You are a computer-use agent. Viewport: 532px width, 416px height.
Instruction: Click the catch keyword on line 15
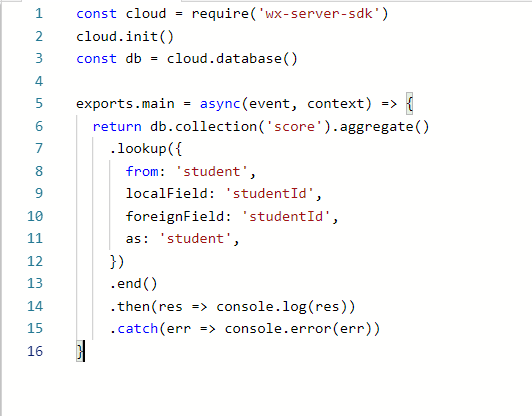pos(137,329)
